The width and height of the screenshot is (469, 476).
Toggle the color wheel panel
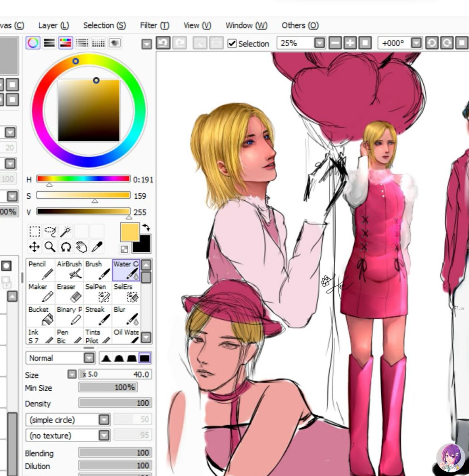[x=33, y=42]
